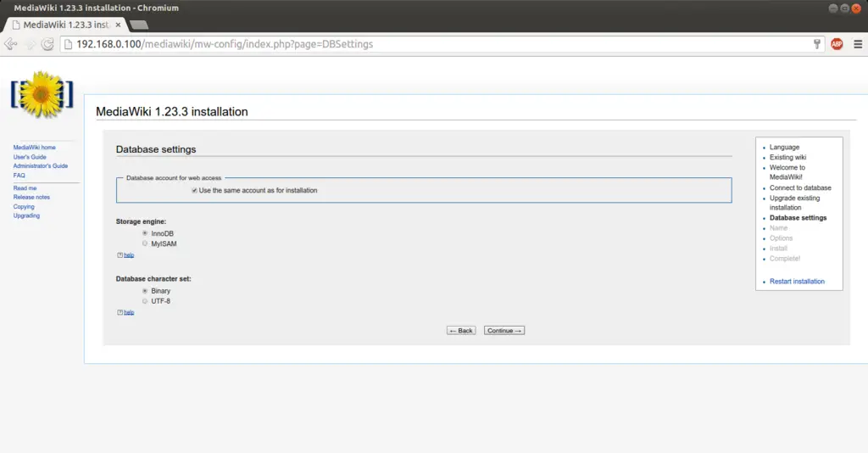The height and width of the screenshot is (453, 868).
Task: Open the Release notes link
Action: coord(31,197)
